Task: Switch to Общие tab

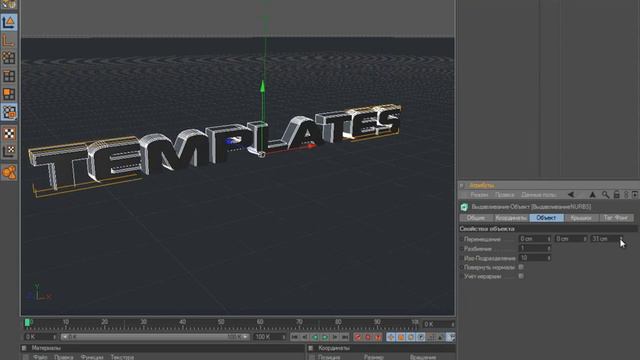Action: click(476, 218)
